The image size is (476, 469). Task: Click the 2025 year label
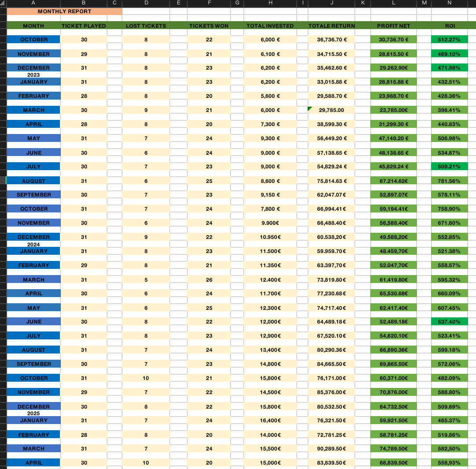tap(33, 413)
